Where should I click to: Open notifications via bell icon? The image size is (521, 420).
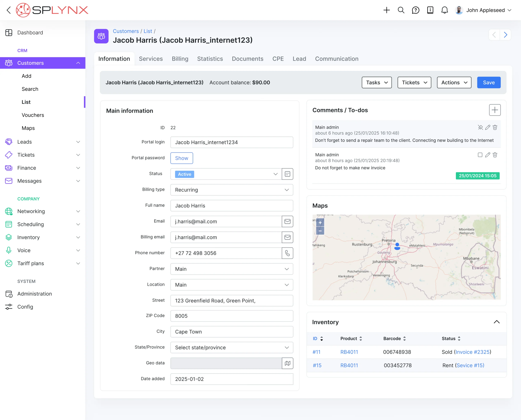pyautogui.click(x=444, y=10)
